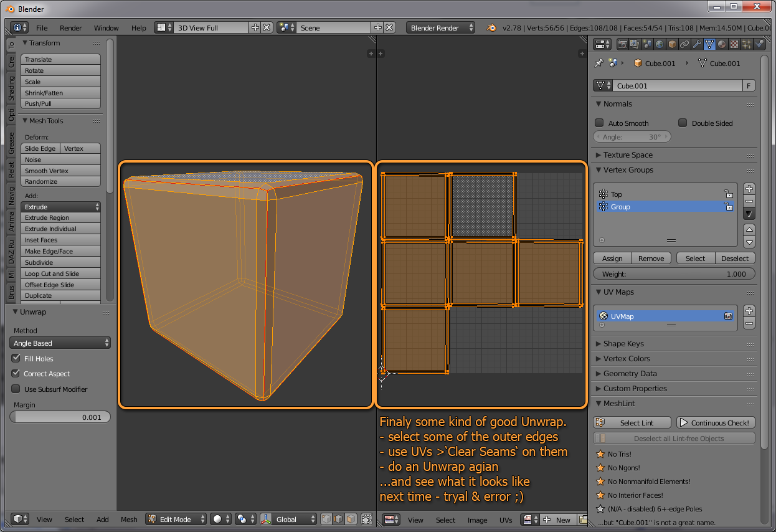Uncheck the Fill Holes option
The image size is (776, 532).
[16, 359]
